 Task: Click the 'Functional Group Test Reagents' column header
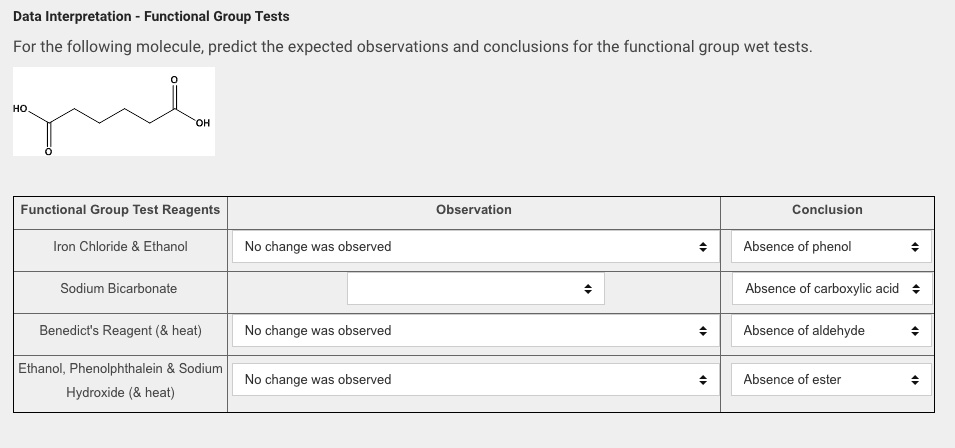(120, 210)
